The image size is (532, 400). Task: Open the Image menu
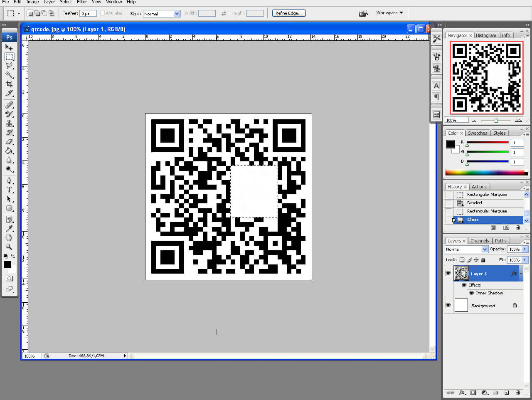[x=32, y=2]
